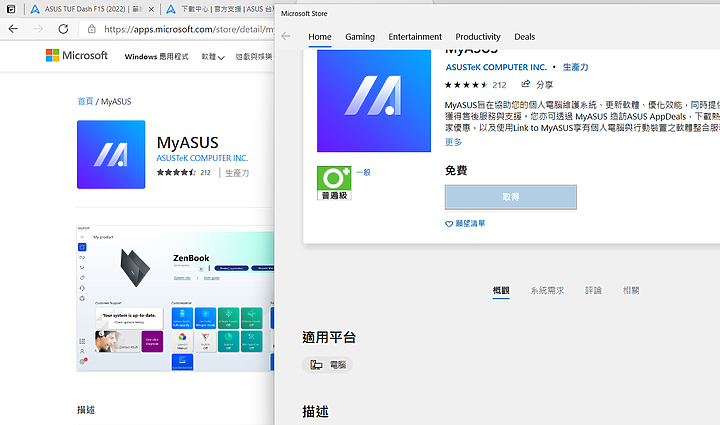720x425 pixels.
Task: Open the 一般 rating link
Action: [x=363, y=173]
